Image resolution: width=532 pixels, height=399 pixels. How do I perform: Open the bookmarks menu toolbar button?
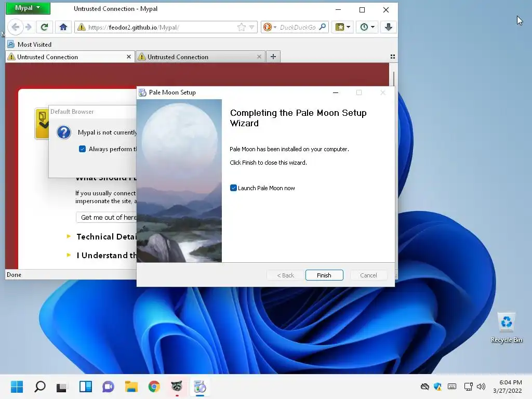coord(343,27)
